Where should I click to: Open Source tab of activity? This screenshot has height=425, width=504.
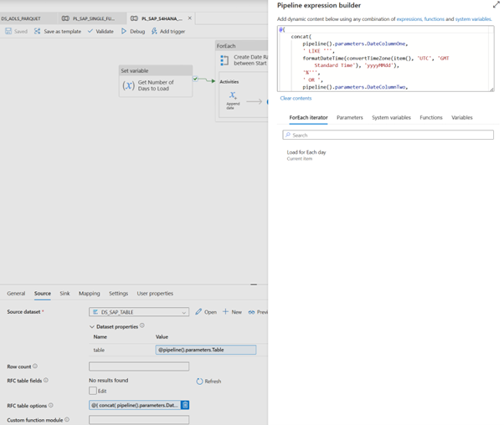click(43, 294)
